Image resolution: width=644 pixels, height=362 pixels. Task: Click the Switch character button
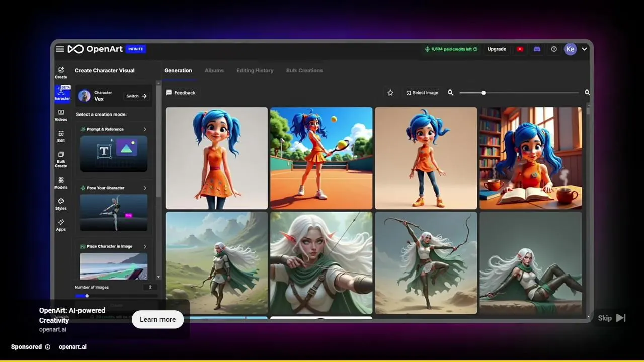coord(137,96)
